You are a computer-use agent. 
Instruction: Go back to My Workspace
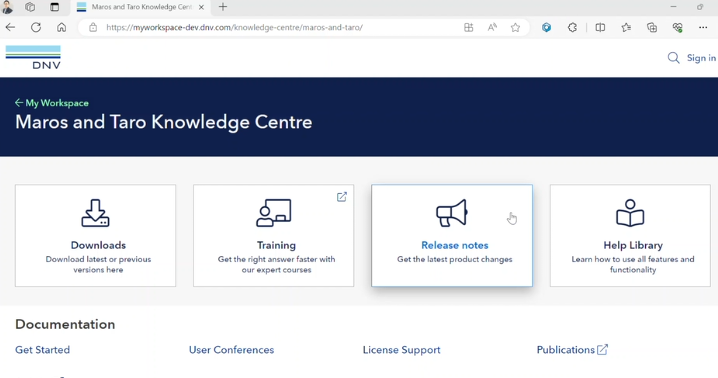coord(52,103)
